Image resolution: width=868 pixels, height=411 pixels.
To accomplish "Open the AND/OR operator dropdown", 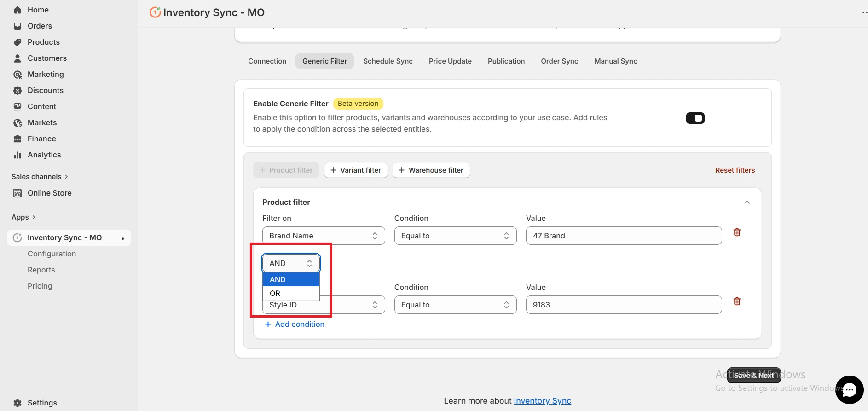I will (x=291, y=263).
